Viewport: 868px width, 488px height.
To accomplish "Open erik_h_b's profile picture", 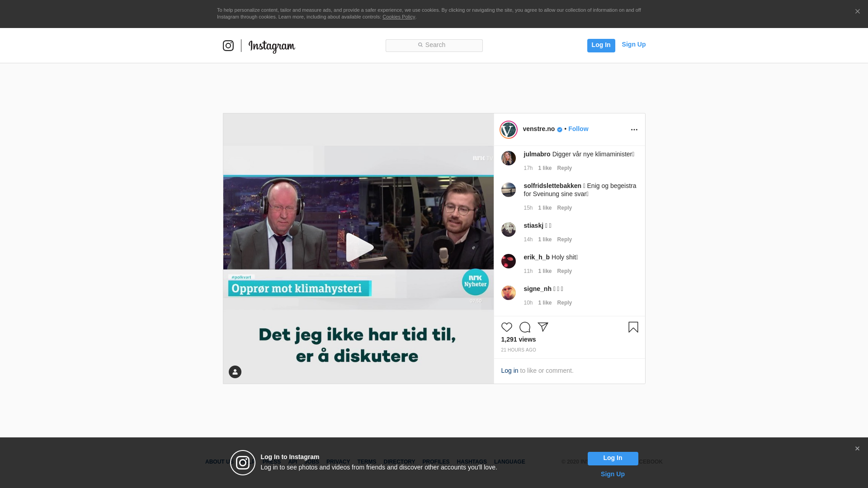I will 509,261.
